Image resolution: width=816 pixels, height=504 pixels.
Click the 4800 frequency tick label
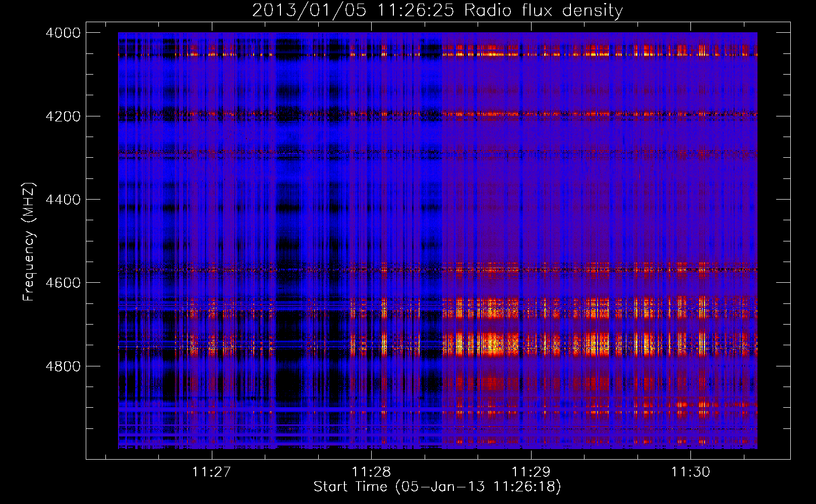tap(63, 366)
